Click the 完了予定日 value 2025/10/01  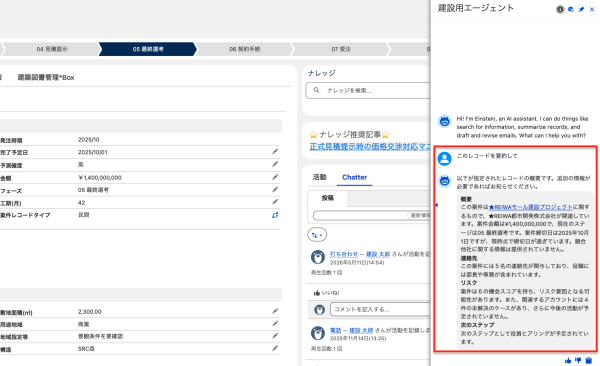(x=93, y=152)
